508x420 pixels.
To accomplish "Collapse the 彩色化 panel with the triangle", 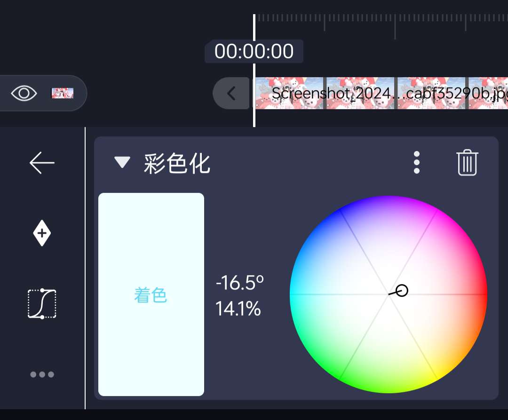I will (x=122, y=163).
